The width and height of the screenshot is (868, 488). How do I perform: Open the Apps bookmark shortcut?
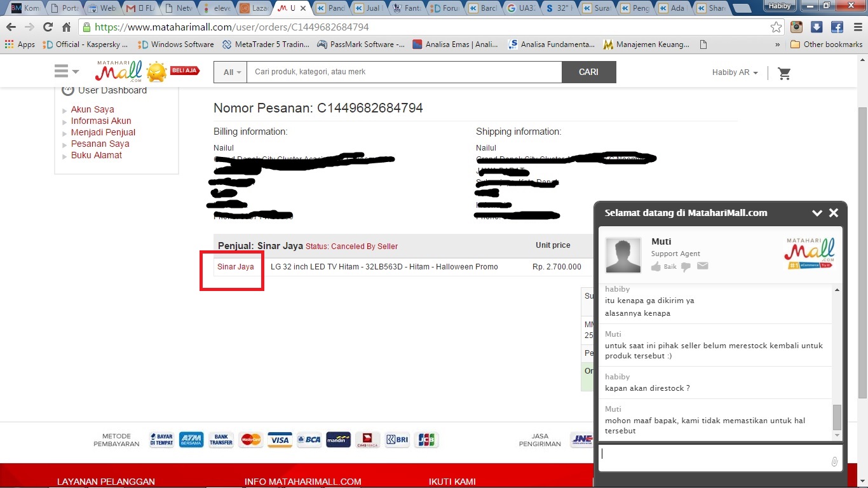point(20,44)
